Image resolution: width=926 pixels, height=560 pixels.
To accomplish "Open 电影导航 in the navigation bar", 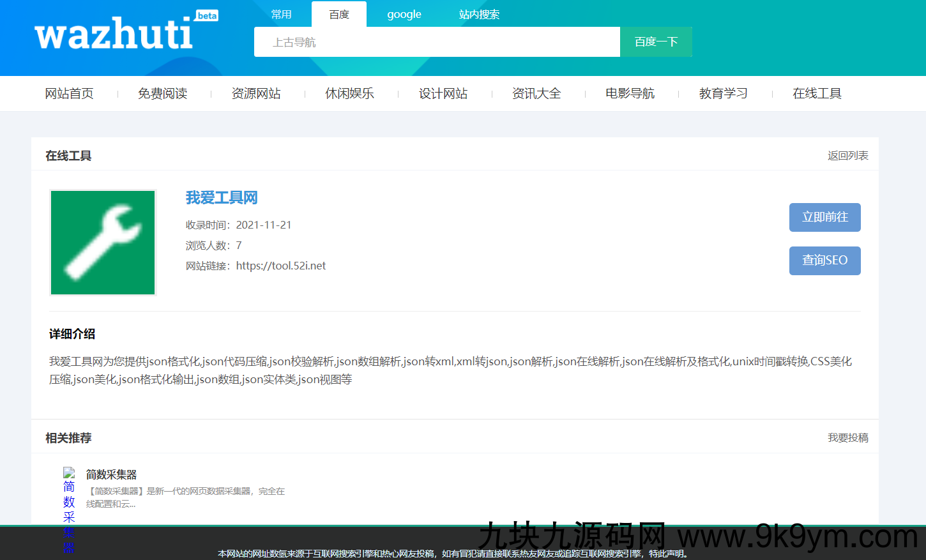I will pyautogui.click(x=630, y=93).
